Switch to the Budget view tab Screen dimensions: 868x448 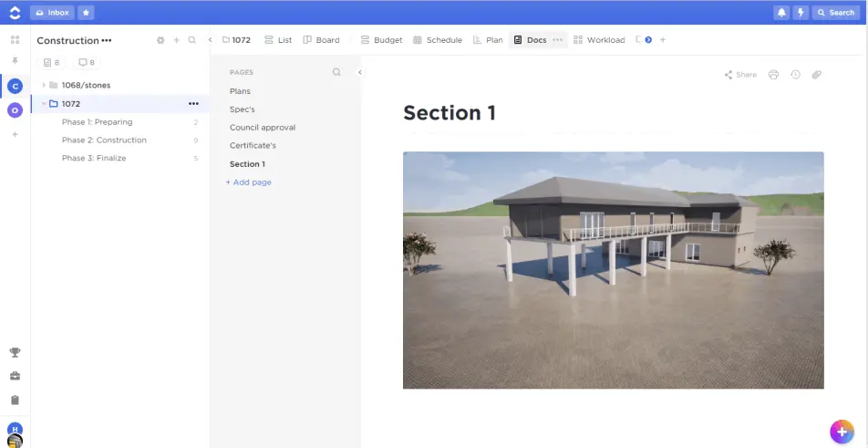coord(381,40)
